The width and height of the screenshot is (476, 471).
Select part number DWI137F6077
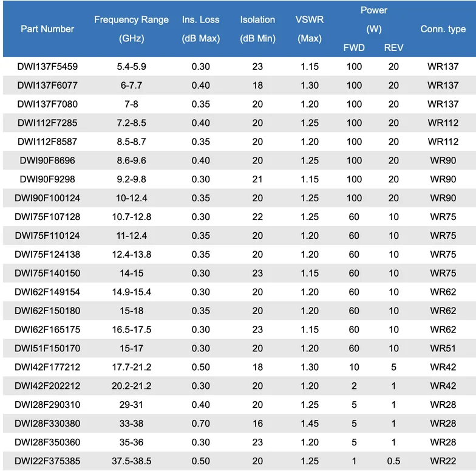pyautogui.click(x=47, y=85)
